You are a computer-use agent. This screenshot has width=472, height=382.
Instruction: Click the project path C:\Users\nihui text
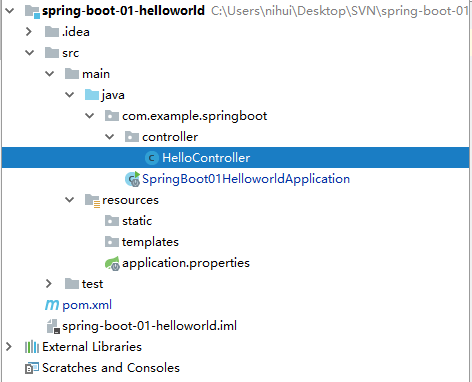(x=340, y=11)
